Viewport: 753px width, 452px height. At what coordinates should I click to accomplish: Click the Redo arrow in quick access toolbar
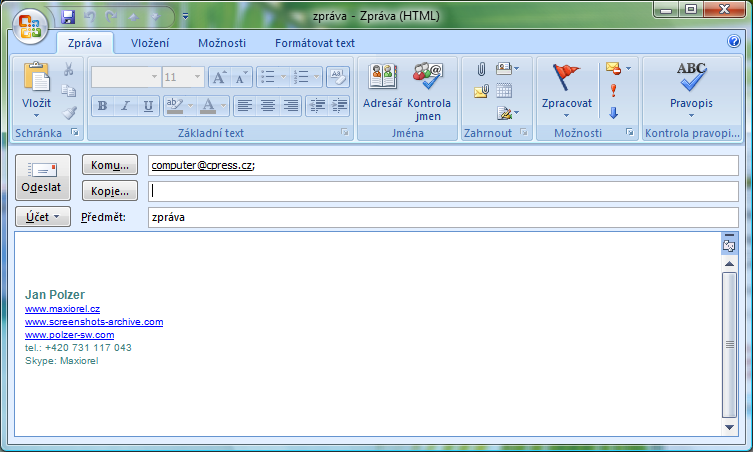coord(111,17)
